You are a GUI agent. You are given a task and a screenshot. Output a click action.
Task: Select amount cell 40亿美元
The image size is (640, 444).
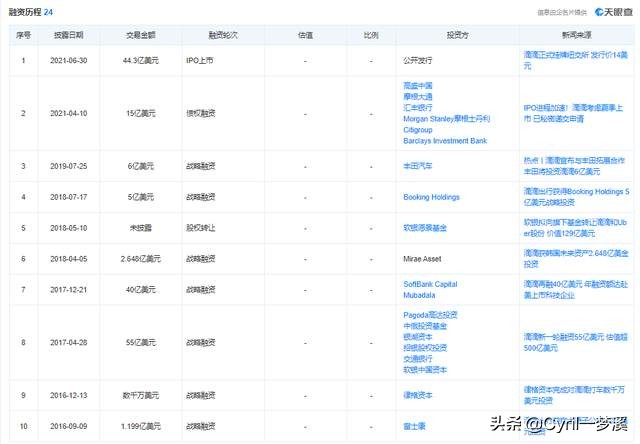pos(140,290)
